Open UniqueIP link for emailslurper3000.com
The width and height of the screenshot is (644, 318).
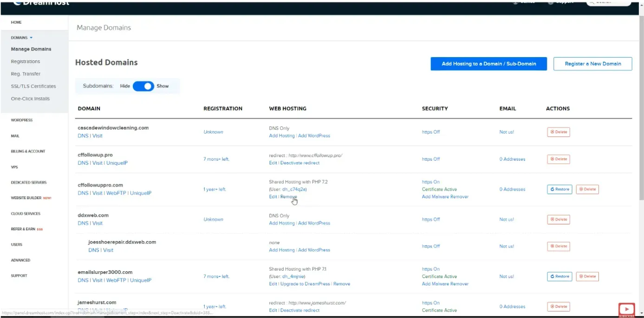click(x=141, y=280)
